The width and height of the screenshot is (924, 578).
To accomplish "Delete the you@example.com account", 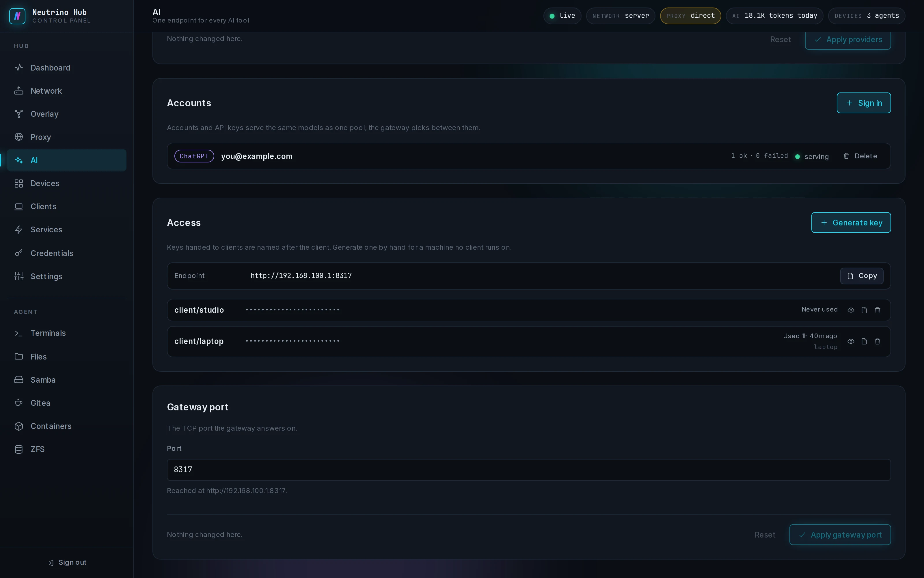I will pyautogui.click(x=860, y=156).
